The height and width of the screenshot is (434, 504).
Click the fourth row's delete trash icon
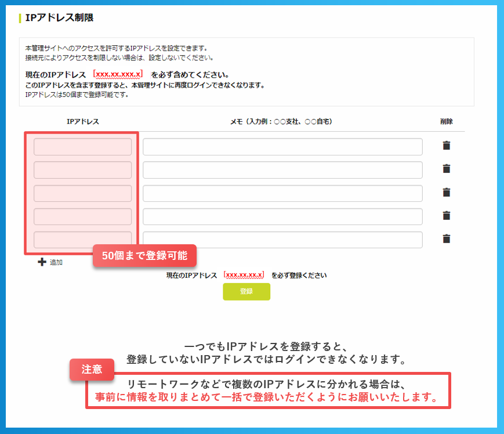(446, 215)
